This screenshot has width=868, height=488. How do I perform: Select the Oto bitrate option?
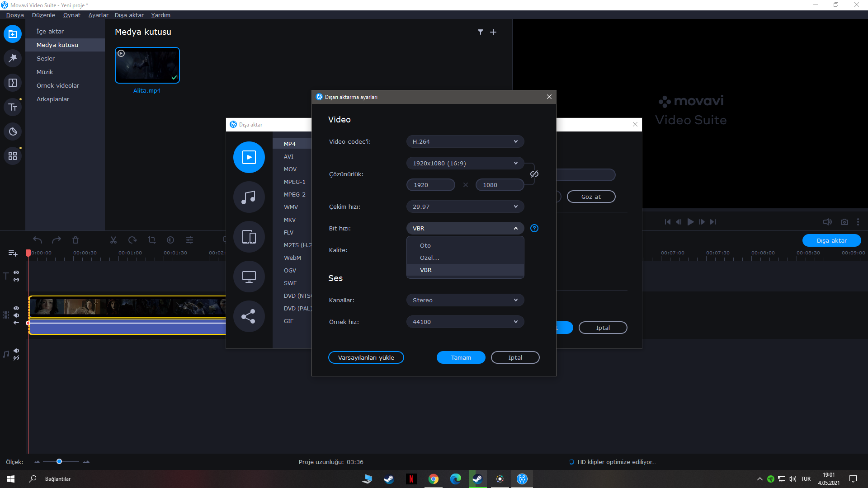coord(425,245)
